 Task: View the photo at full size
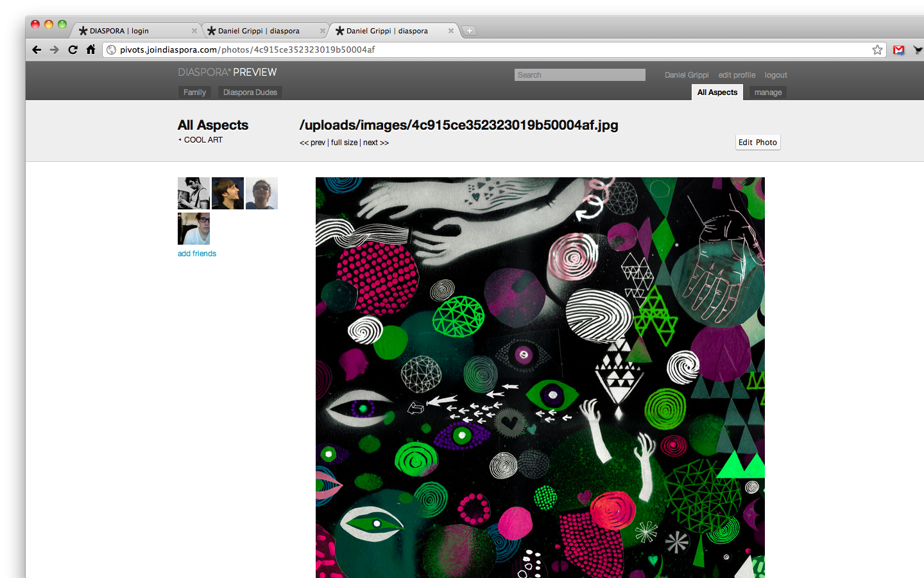point(344,143)
